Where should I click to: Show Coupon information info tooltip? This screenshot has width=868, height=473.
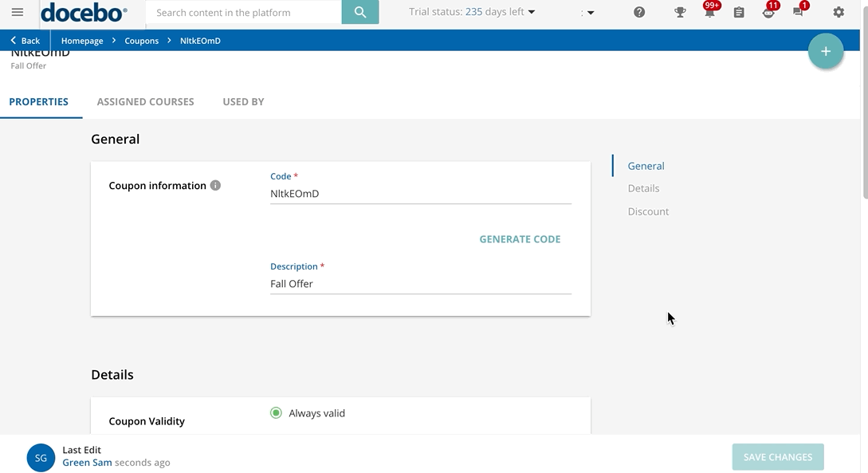coord(215,186)
